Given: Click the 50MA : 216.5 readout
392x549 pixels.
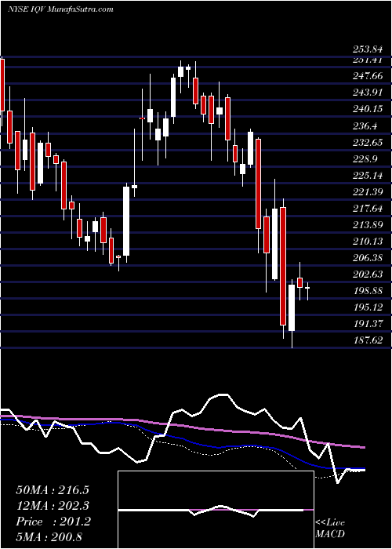Looking at the screenshot, I should [x=53, y=490].
